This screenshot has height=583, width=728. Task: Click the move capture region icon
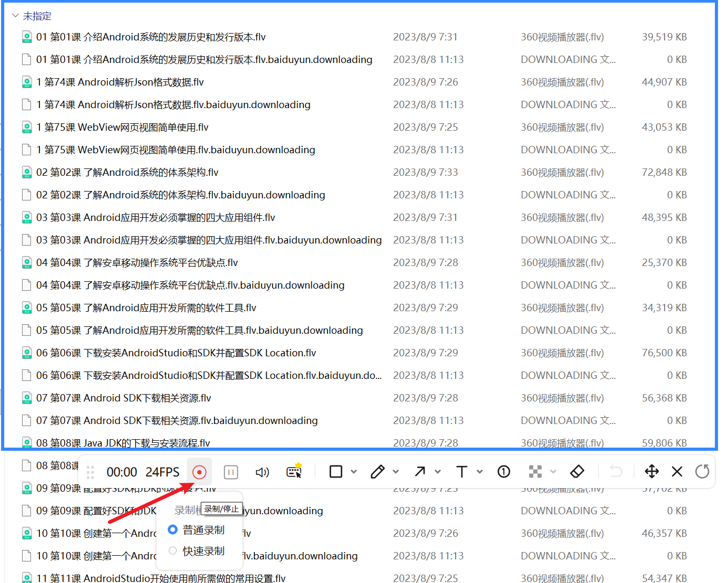pos(652,472)
